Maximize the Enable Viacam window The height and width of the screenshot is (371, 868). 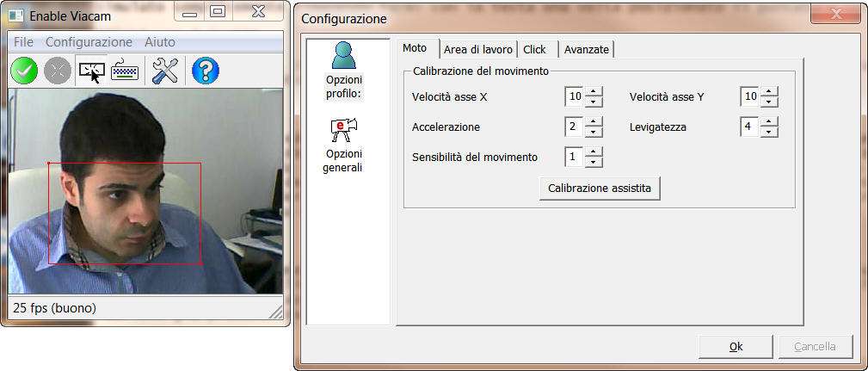219,11
